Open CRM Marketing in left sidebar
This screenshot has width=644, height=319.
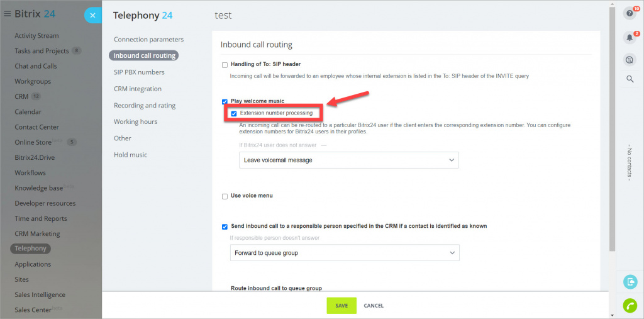[37, 233]
